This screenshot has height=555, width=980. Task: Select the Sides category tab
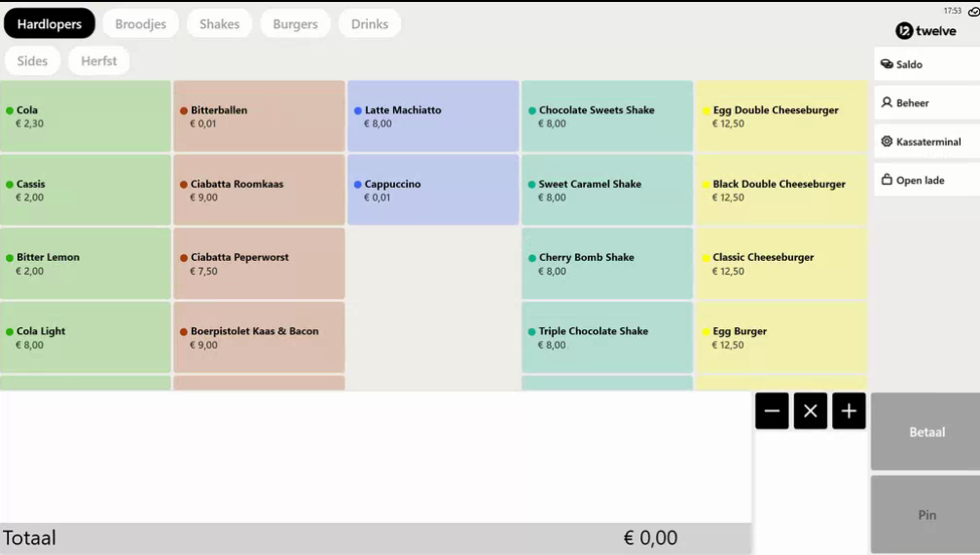32,60
